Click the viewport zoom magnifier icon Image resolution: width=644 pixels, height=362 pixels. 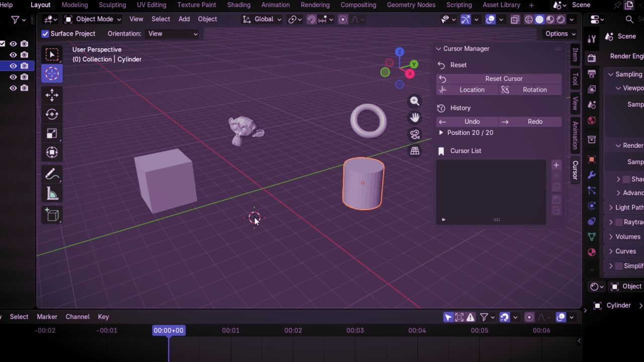tap(415, 101)
